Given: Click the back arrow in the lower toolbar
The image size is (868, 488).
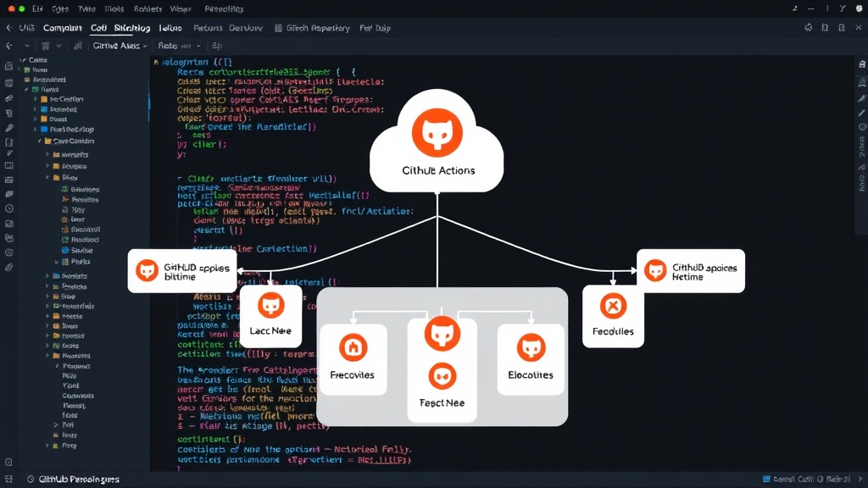Looking at the screenshot, I should (x=8, y=46).
